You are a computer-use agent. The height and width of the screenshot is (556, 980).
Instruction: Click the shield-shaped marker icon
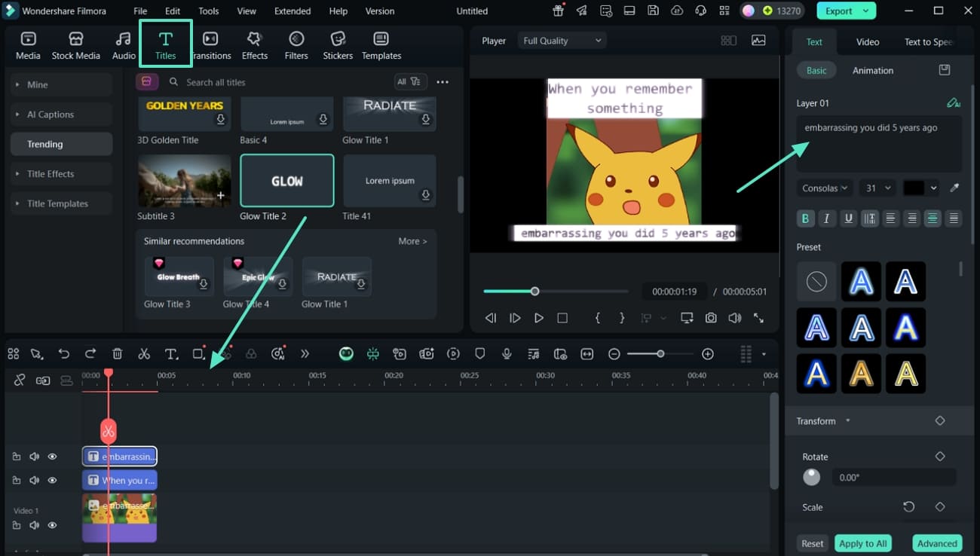(479, 354)
